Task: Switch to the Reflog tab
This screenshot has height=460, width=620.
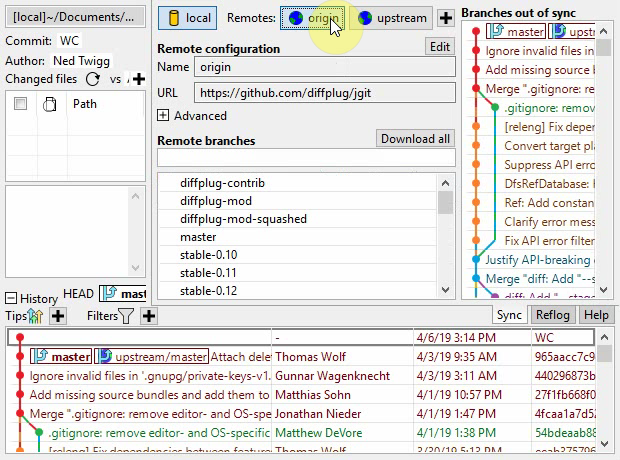Action: click(552, 315)
